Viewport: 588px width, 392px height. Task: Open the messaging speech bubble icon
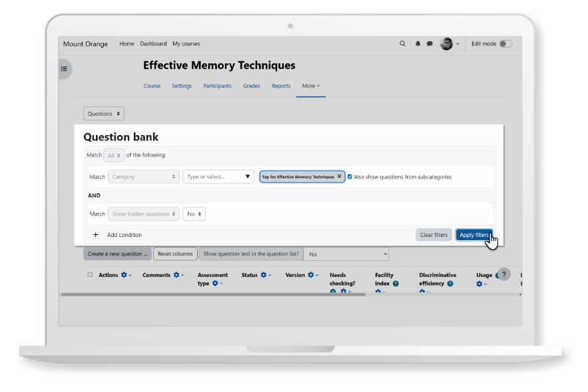coord(430,43)
